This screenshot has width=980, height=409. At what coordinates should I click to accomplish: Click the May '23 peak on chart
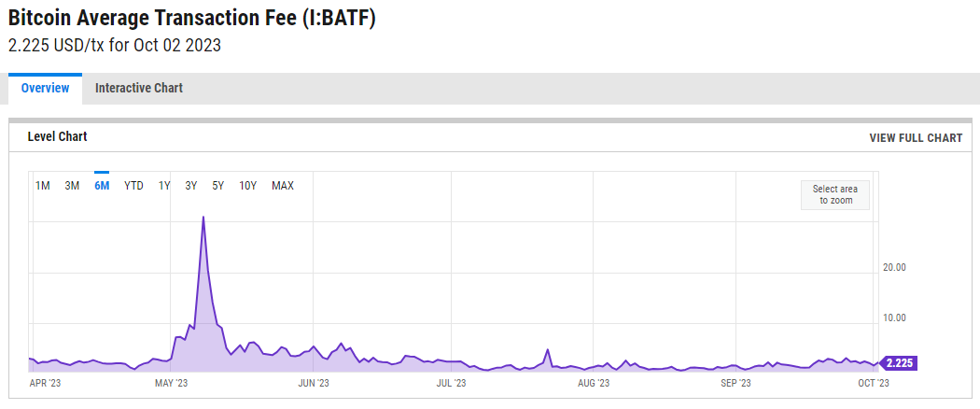tap(203, 218)
